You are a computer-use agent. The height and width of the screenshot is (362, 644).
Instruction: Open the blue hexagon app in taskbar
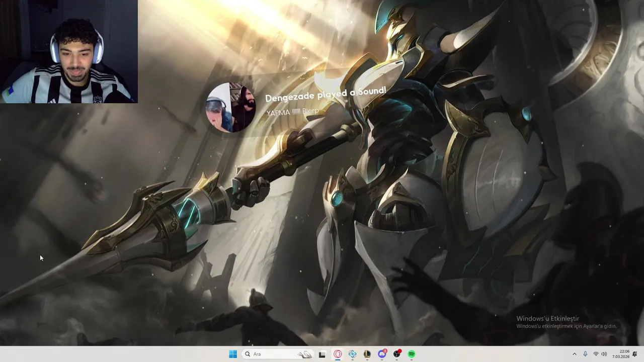click(353, 354)
